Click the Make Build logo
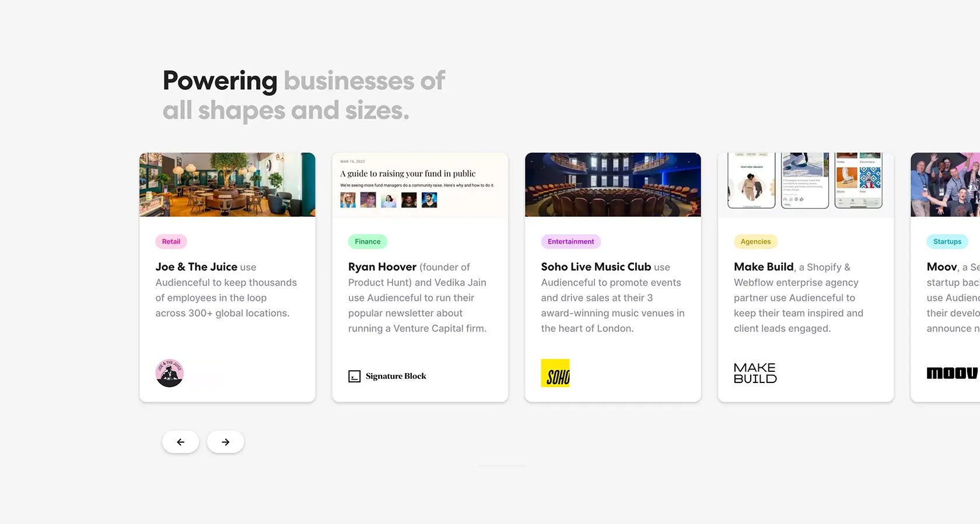This screenshot has width=980, height=524. coord(755,373)
